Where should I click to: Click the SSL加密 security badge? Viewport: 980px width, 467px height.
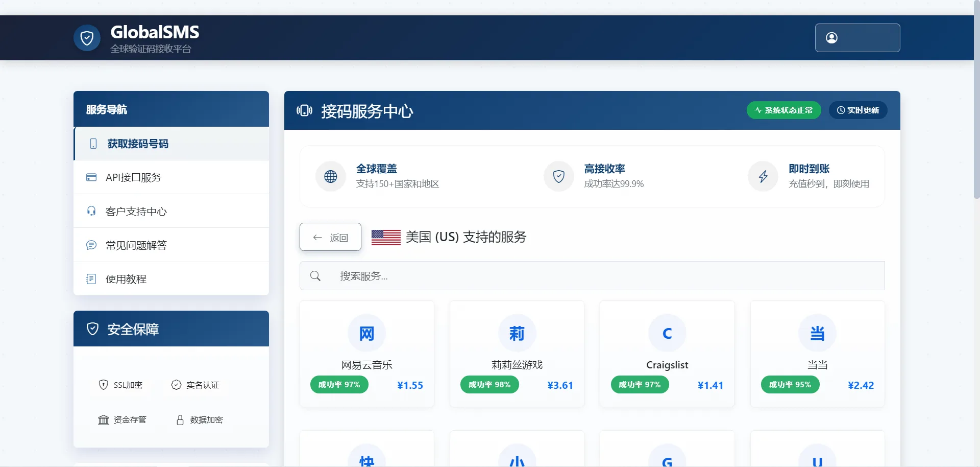120,385
